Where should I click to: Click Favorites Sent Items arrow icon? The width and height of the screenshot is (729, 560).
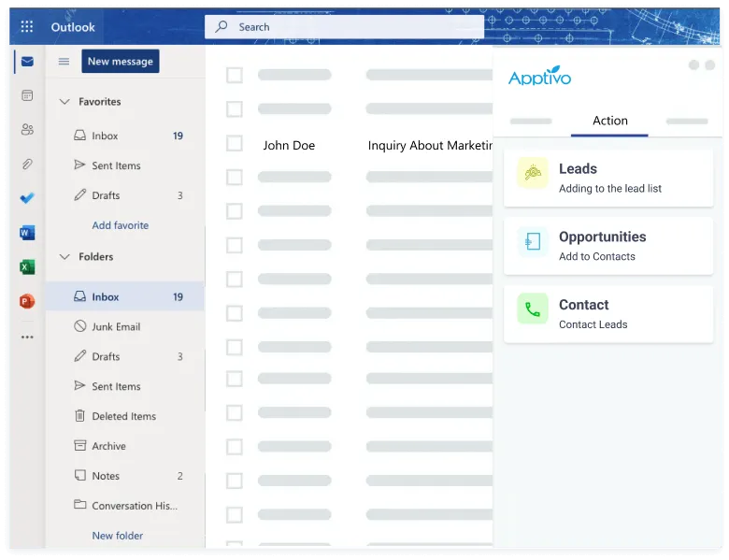pyautogui.click(x=80, y=165)
